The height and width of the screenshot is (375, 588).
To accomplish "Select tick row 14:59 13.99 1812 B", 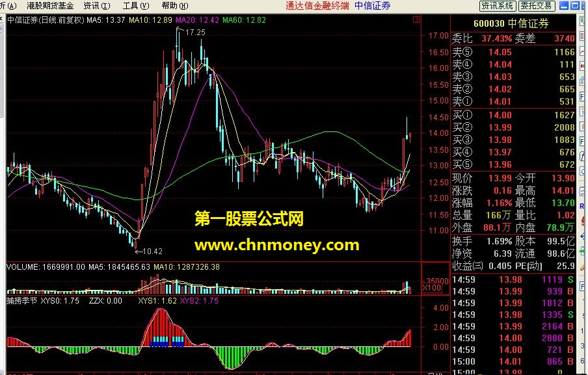I will (x=513, y=303).
